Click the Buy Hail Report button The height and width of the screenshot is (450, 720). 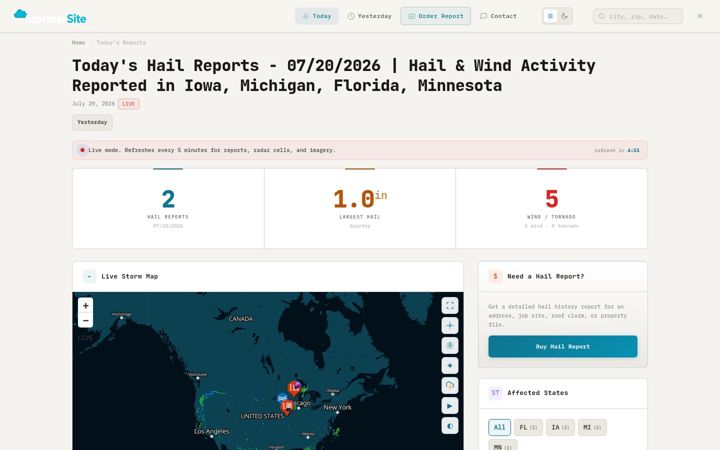pyautogui.click(x=562, y=347)
